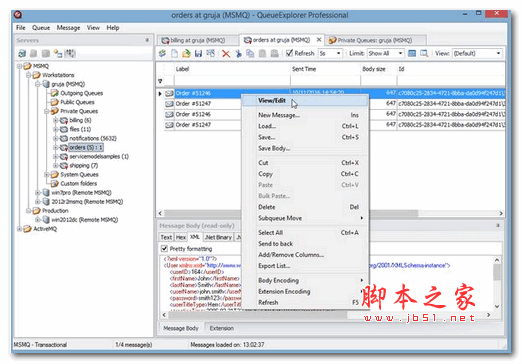Select the .Net Binary body tab
Image resolution: width=522 pixels, height=364 pixels.
click(x=218, y=237)
